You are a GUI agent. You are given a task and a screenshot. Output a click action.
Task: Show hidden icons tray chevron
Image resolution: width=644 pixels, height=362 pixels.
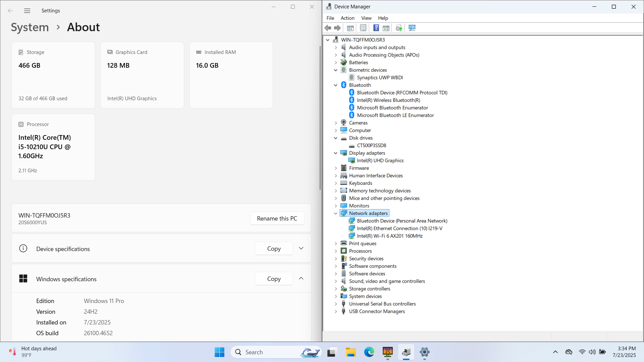pyautogui.click(x=555, y=352)
